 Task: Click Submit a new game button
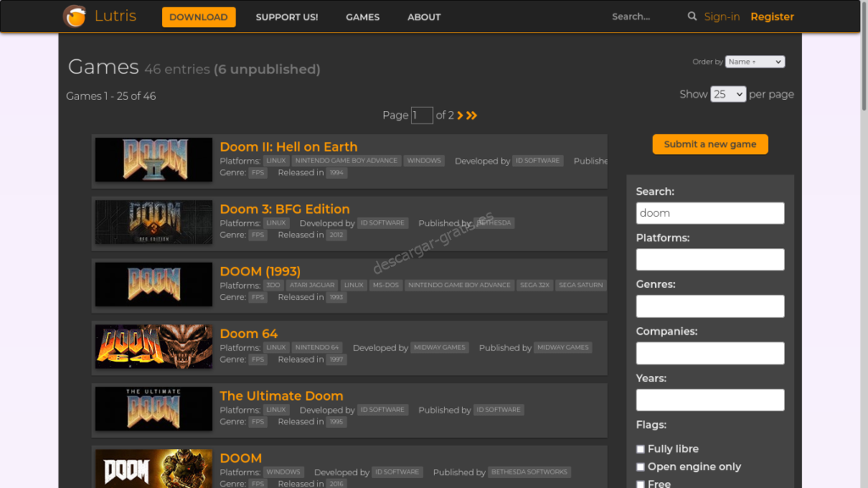(709, 144)
